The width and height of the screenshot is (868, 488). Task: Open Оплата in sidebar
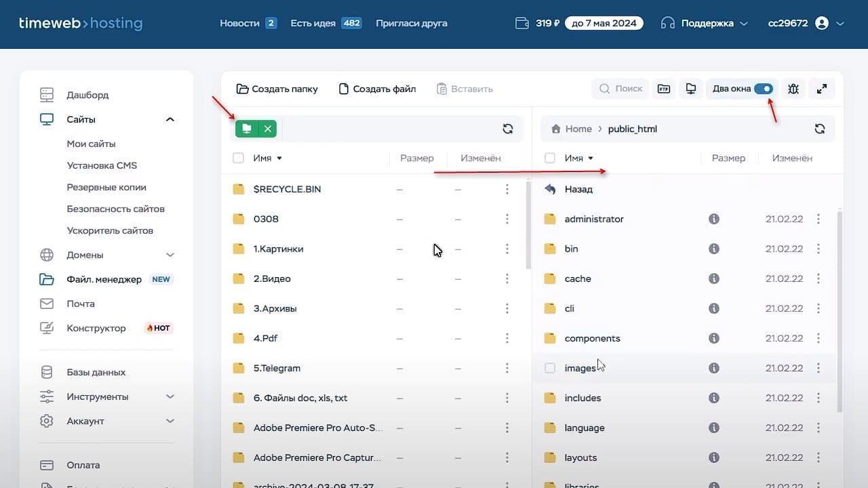[83, 465]
